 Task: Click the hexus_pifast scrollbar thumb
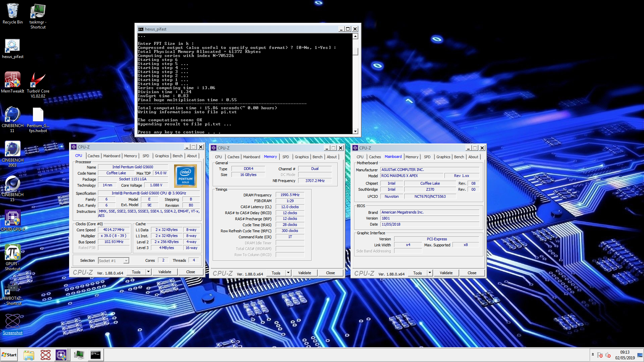click(x=356, y=51)
